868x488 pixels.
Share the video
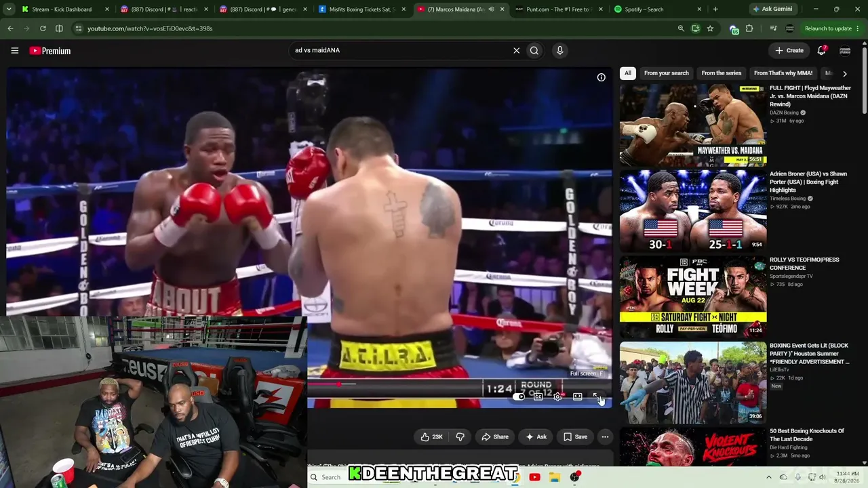pos(495,437)
